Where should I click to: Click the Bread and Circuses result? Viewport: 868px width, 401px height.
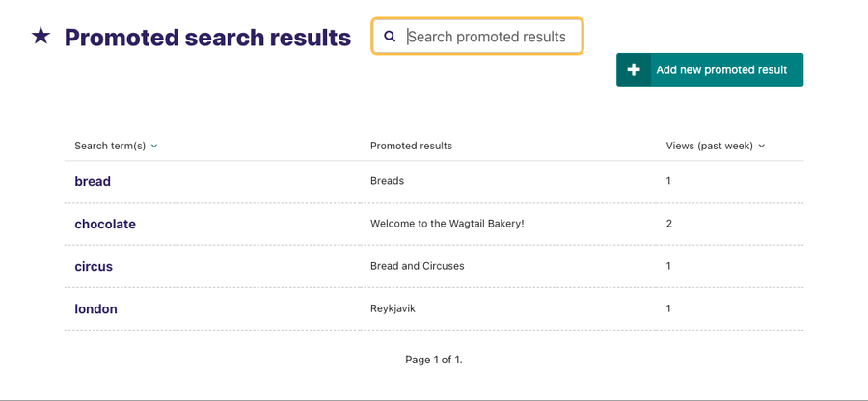(418, 266)
